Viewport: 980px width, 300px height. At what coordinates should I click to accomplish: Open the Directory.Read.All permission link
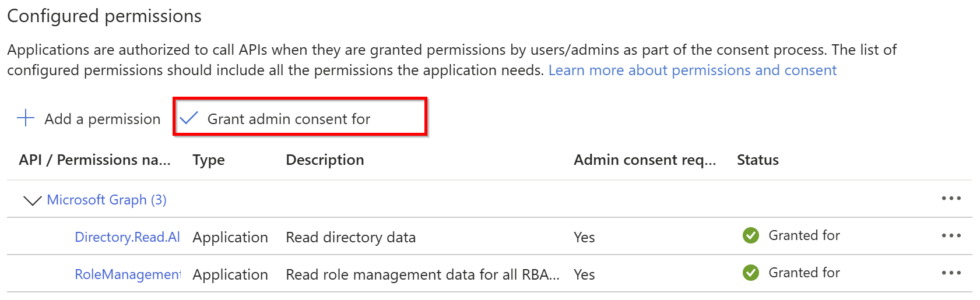[x=127, y=237]
